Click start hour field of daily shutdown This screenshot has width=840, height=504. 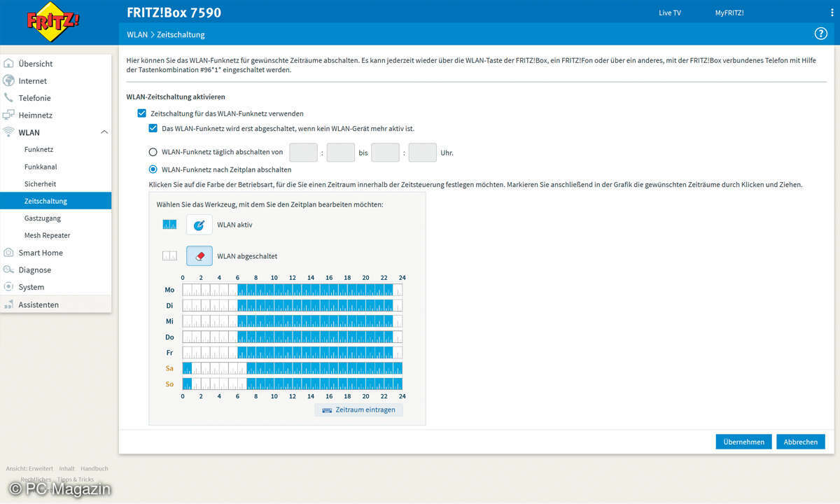pyautogui.click(x=303, y=152)
